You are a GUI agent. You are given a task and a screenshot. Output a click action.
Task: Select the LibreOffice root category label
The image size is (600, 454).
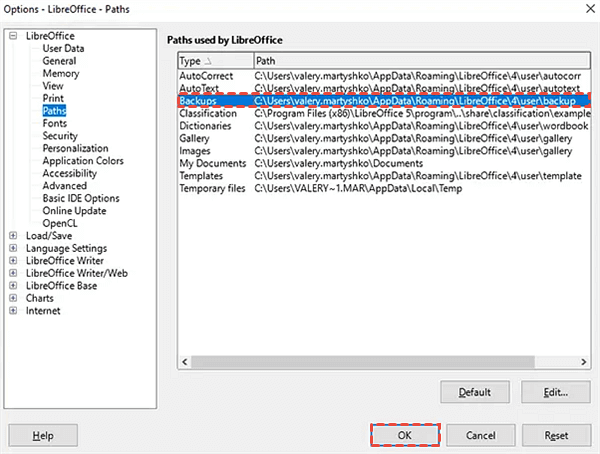(x=50, y=36)
